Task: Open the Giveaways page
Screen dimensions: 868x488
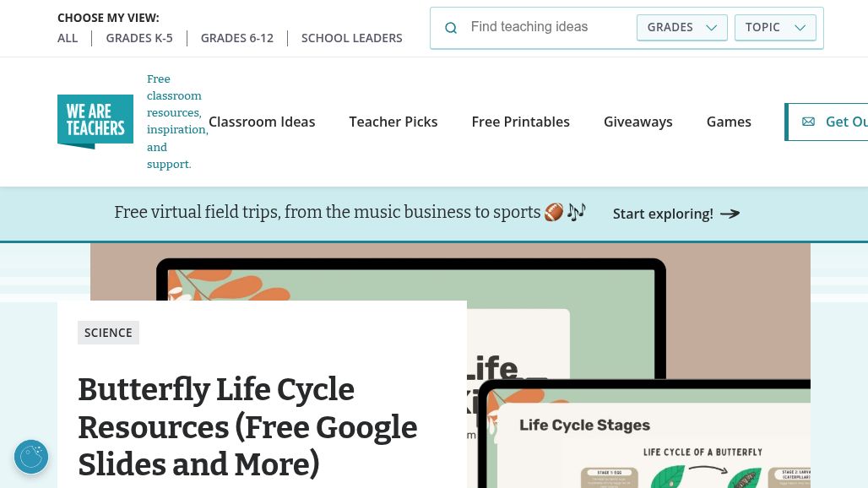Action: tap(638, 122)
